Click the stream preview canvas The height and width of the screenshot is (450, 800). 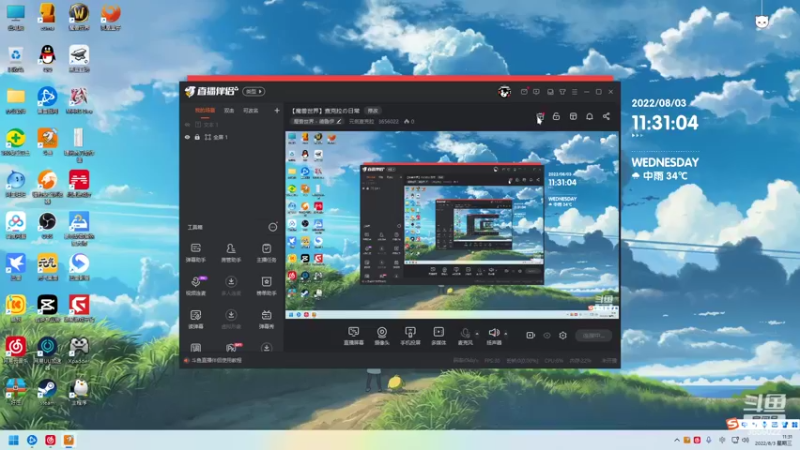coord(452,225)
